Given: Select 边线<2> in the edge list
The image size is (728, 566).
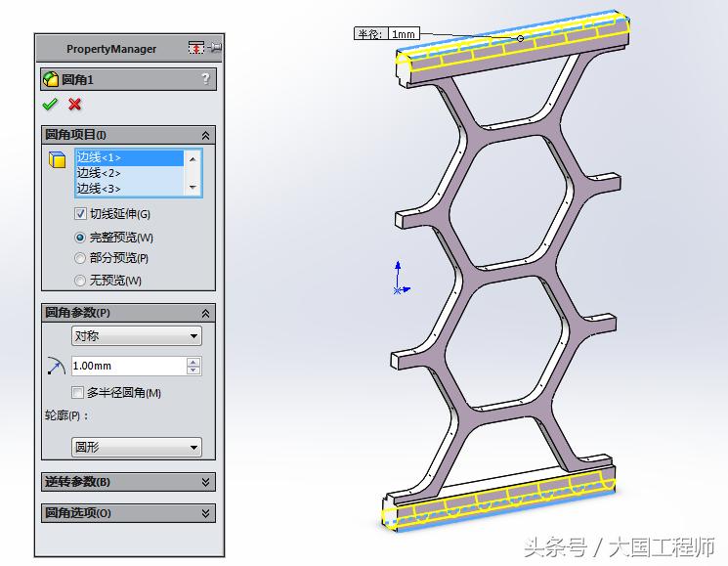Looking at the screenshot, I should (130, 173).
